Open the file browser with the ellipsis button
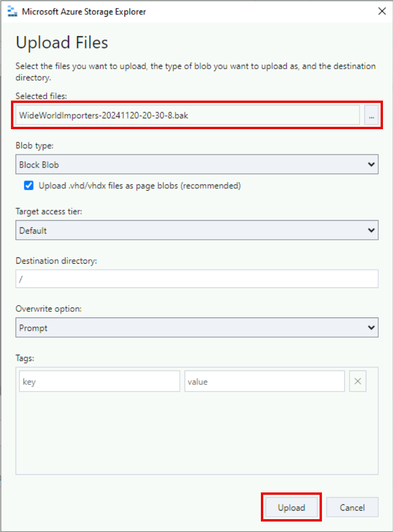 [371, 115]
